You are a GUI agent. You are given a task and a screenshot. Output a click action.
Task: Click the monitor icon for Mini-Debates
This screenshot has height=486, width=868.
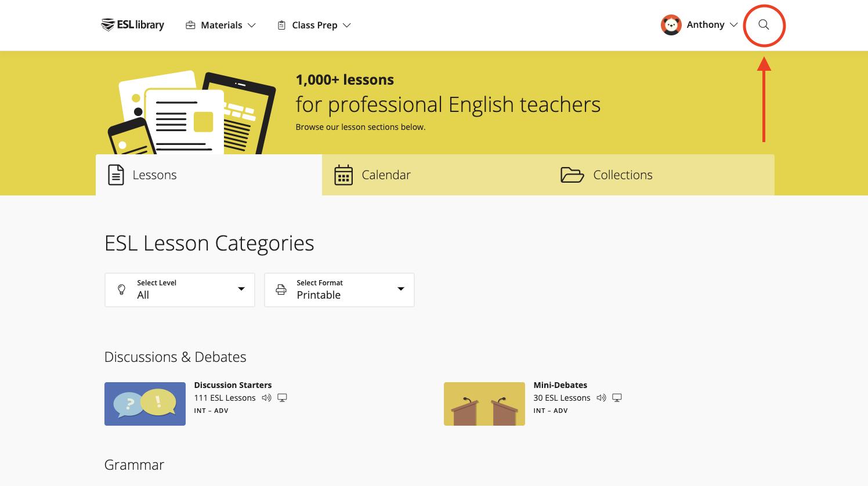point(617,398)
